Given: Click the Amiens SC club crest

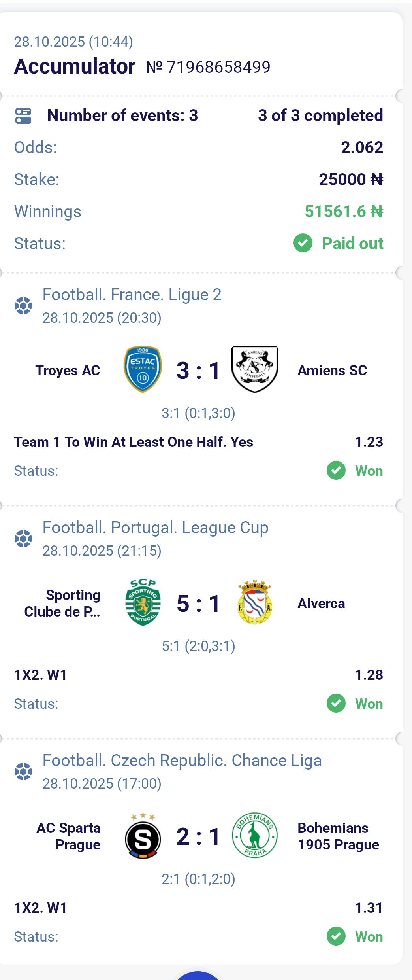Looking at the screenshot, I should coord(255,369).
